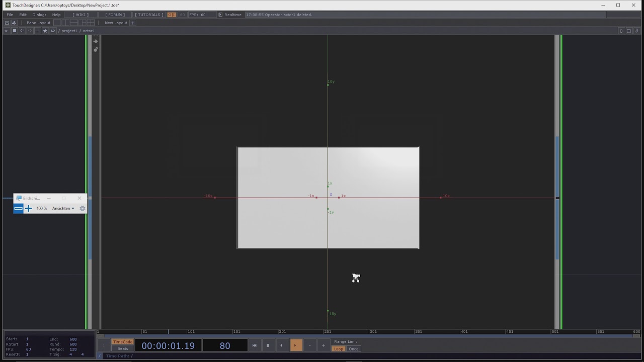
Task: Open magnifier settings gear icon
Action: point(83,208)
